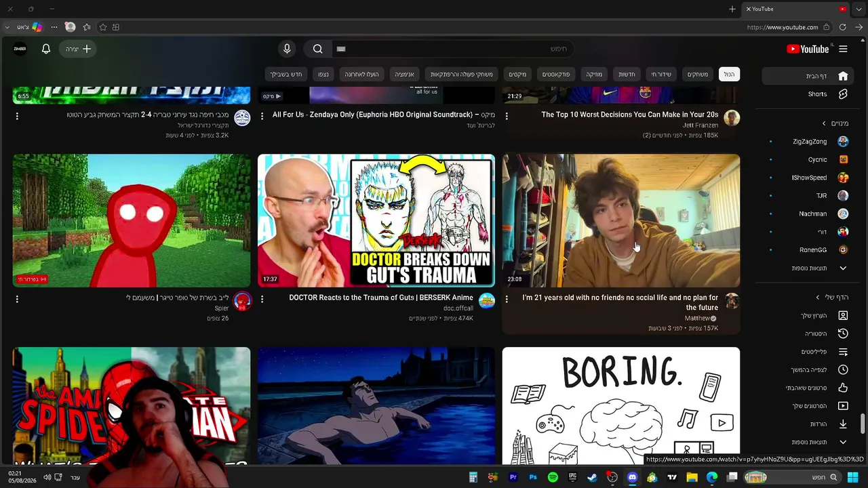The image size is (868, 488).
Task: Select the Games (משחקים) filter chip
Action: pos(698,74)
